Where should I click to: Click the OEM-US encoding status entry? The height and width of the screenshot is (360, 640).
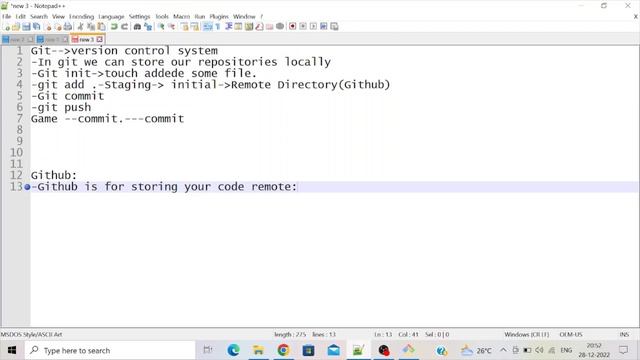[571, 334]
